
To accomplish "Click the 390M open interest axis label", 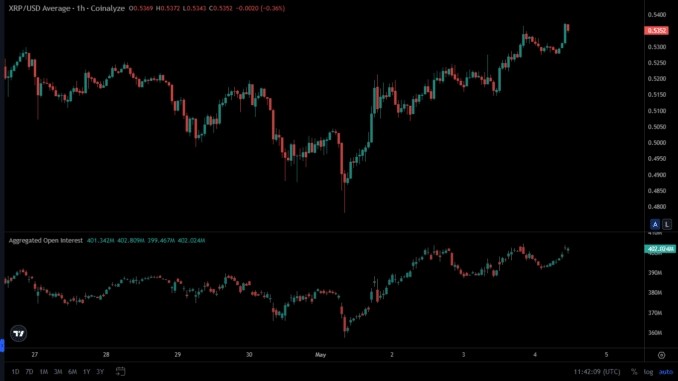I will (x=655, y=272).
